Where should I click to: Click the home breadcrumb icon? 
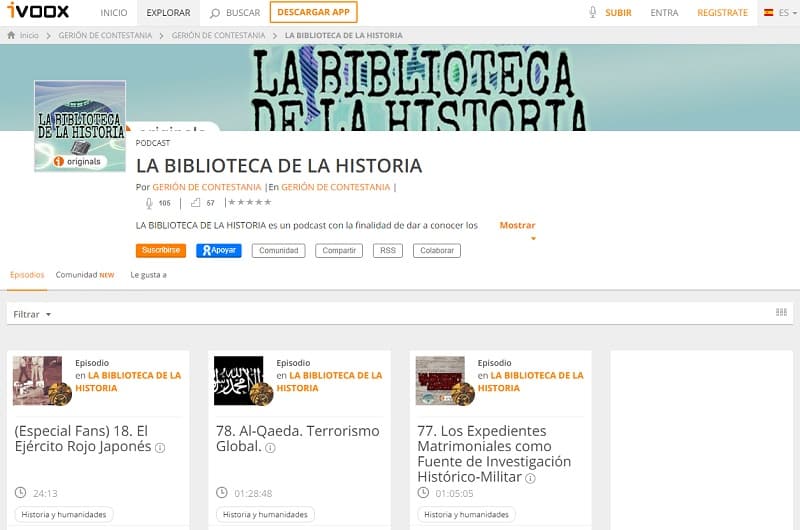point(11,35)
